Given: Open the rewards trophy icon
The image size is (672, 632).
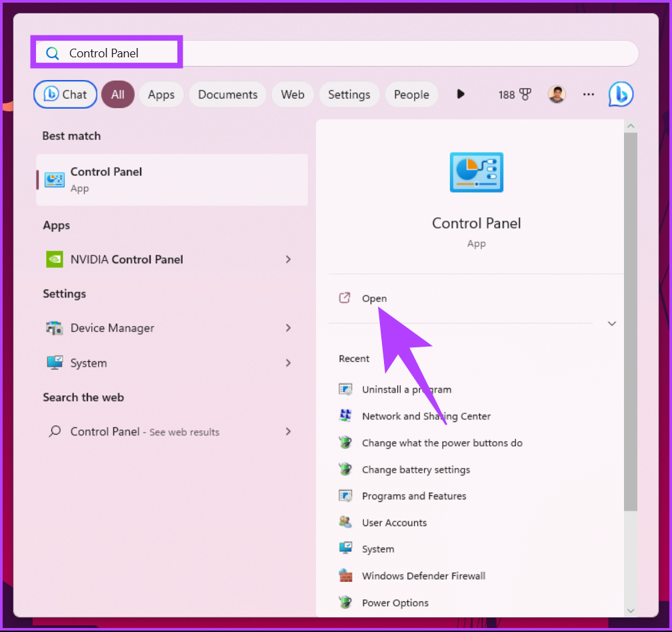Looking at the screenshot, I should pos(525,94).
